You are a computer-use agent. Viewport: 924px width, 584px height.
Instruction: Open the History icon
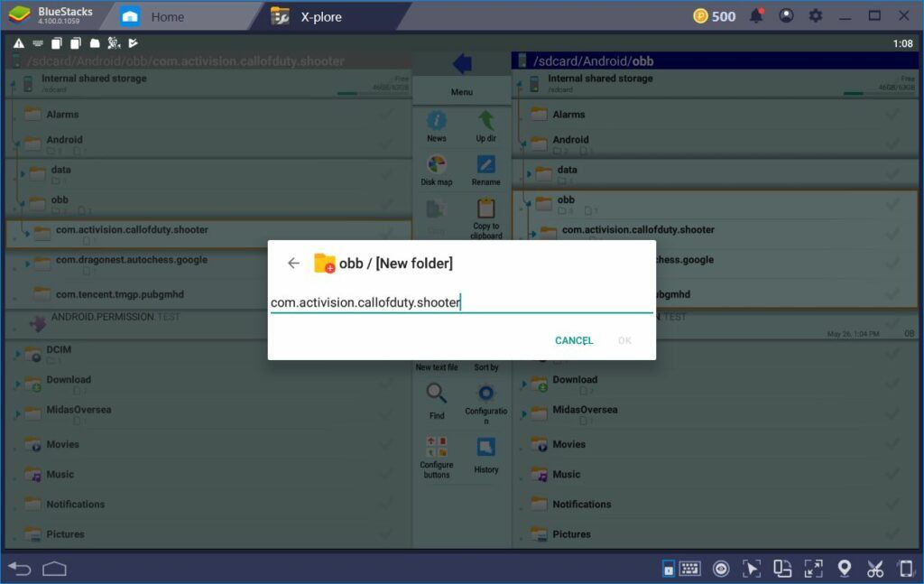coord(486,448)
